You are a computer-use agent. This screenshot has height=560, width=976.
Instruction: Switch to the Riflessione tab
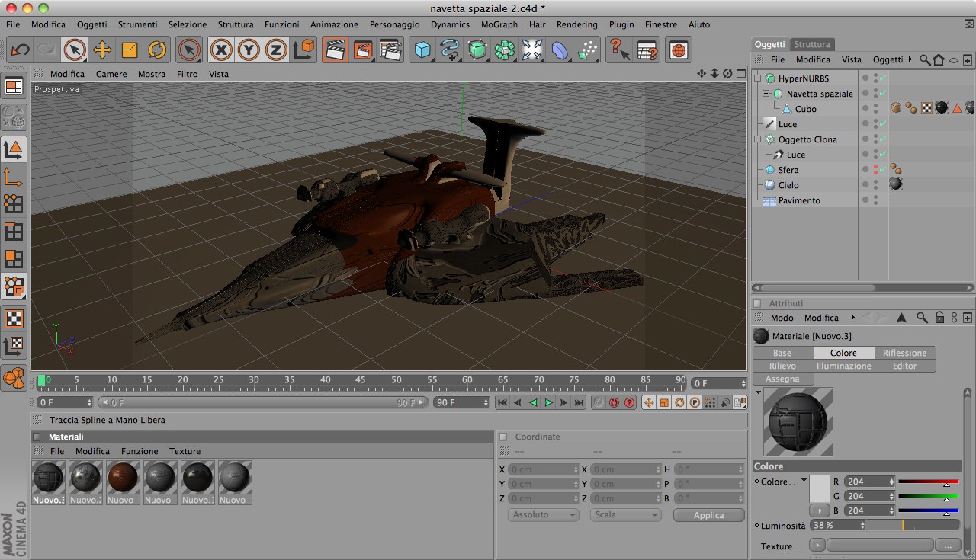[904, 353]
